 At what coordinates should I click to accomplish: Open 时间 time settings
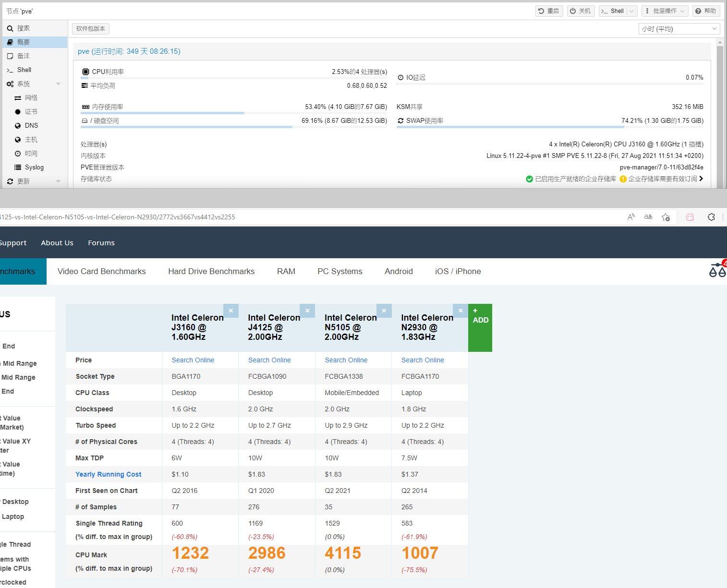[x=35, y=154]
